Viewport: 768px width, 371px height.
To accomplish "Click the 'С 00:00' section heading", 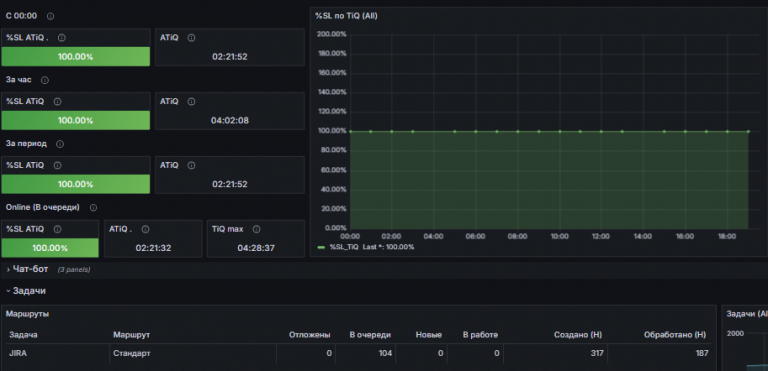I will (x=21, y=16).
